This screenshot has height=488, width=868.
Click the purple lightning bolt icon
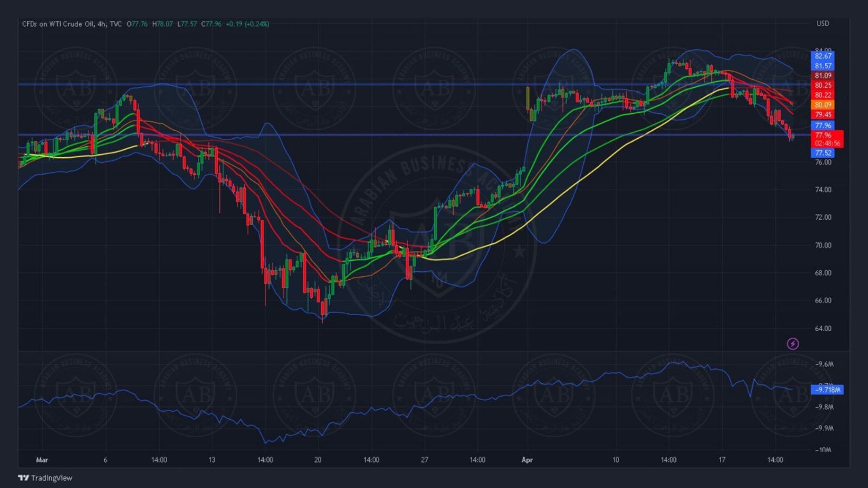[x=793, y=344]
